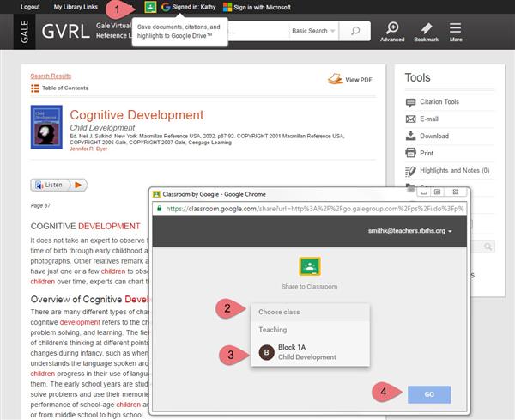Click Sign in with Microsoft
This screenshot has height=420, width=515.
pyautogui.click(x=262, y=7)
